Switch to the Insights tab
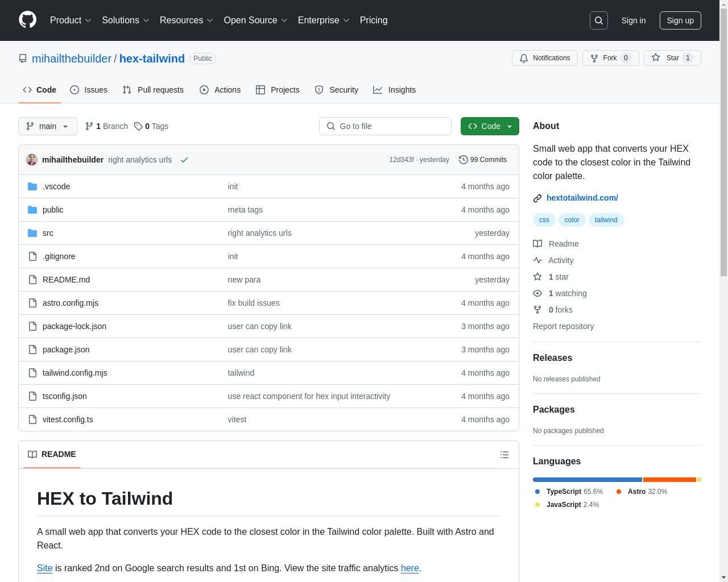The width and height of the screenshot is (728, 582). 395,90
